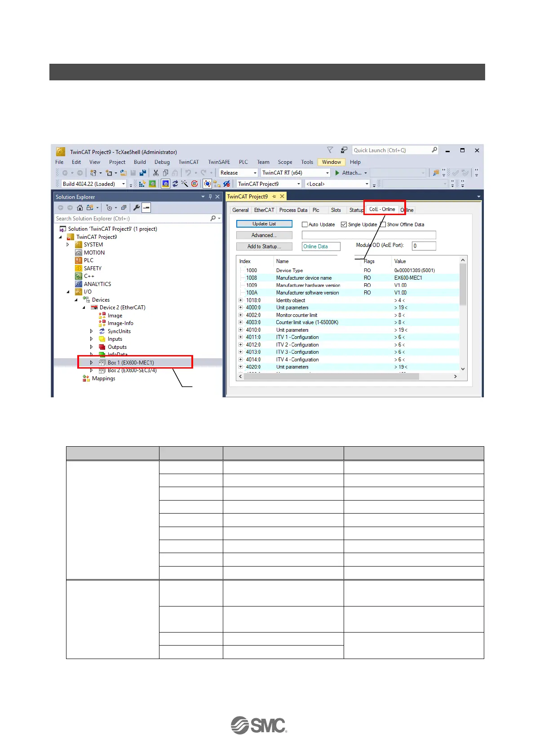Close the TwinCAT Project9 document tab
This screenshot has height=756, width=535.
point(282,196)
